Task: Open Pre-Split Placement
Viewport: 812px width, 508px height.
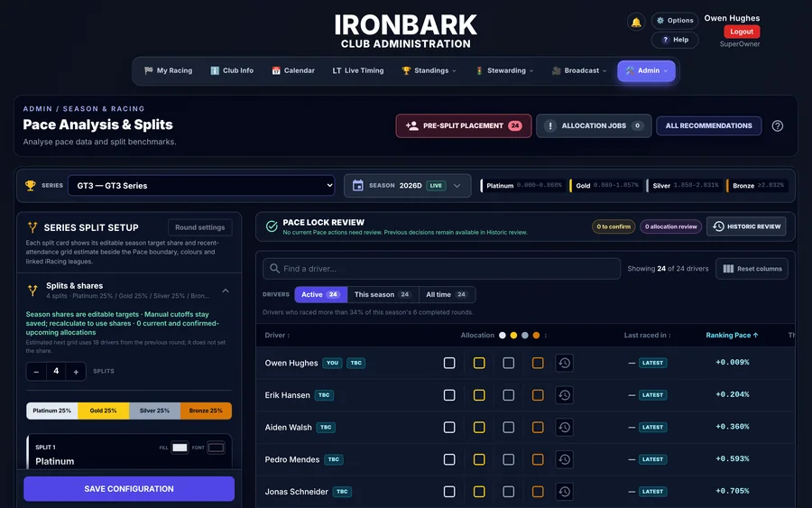Action: click(x=464, y=125)
